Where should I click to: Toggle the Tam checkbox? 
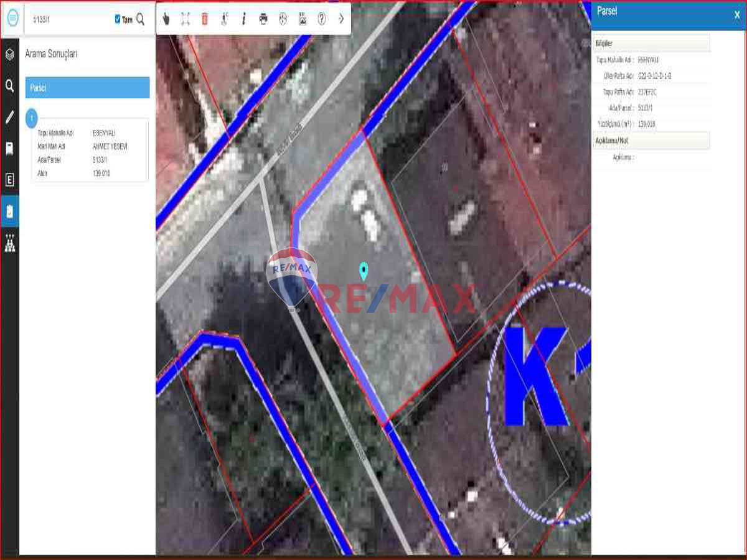(x=118, y=19)
